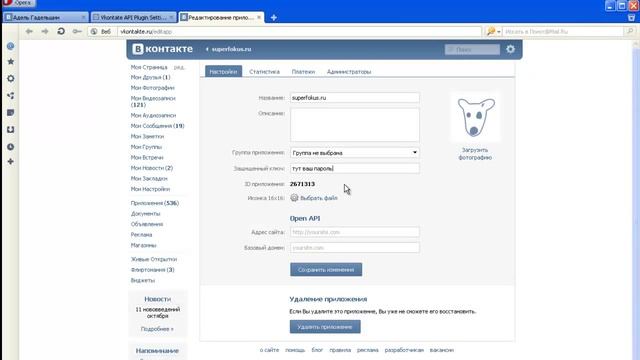Image resolution: width=640 pixels, height=360 pixels.
Task: Click the Базовый домен input field
Action: coord(355,247)
